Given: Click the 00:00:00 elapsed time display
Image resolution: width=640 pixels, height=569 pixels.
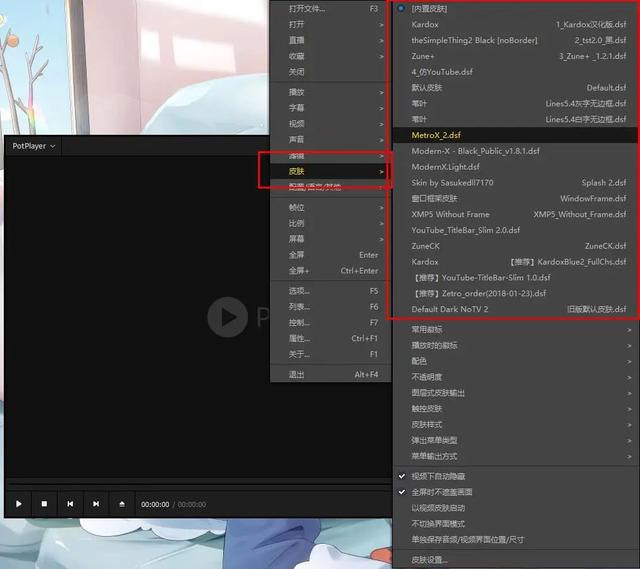Looking at the screenshot, I should (x=155, y=505).
